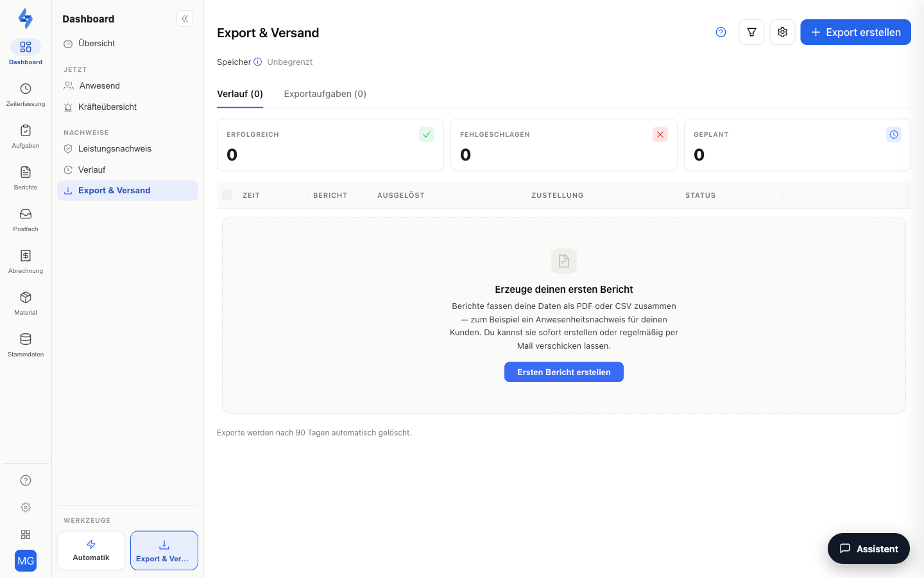The width and height of the screenshot is (924, 578).
Task: Click the Erfolgreich stat card
Action: 330,145
